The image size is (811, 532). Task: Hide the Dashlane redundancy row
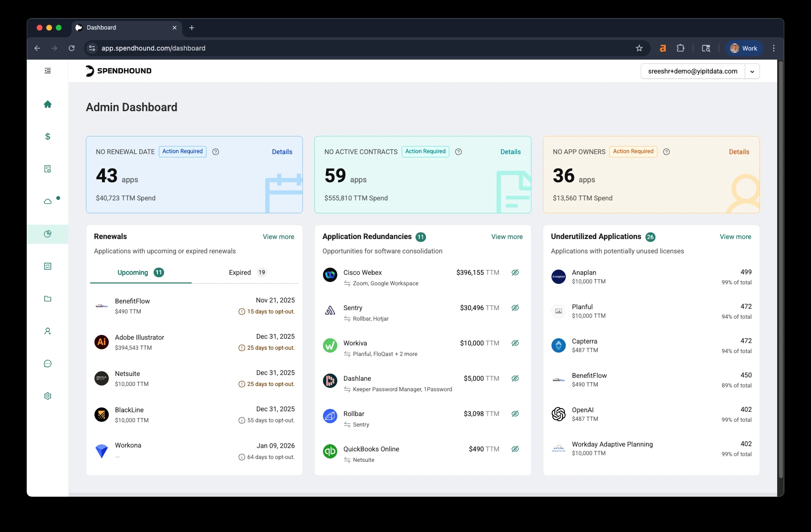[x=515, y=378]
